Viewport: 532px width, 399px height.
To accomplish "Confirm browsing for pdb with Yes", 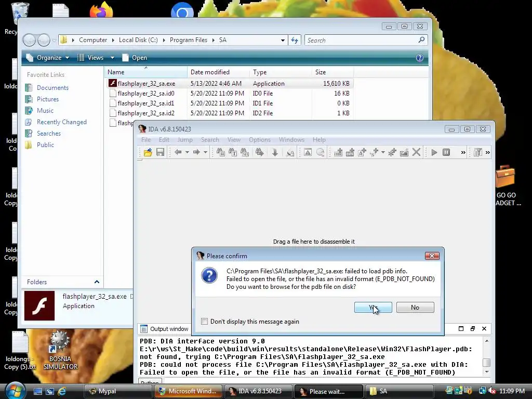I will pos(373,308).
